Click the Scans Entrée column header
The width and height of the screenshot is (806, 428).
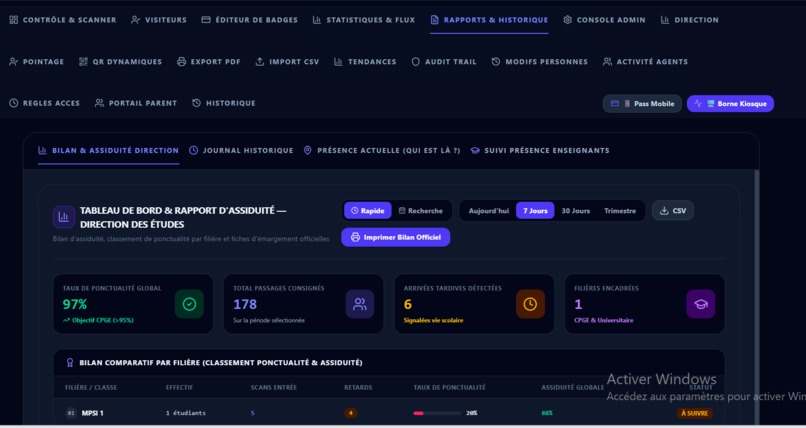click(273, 387)
